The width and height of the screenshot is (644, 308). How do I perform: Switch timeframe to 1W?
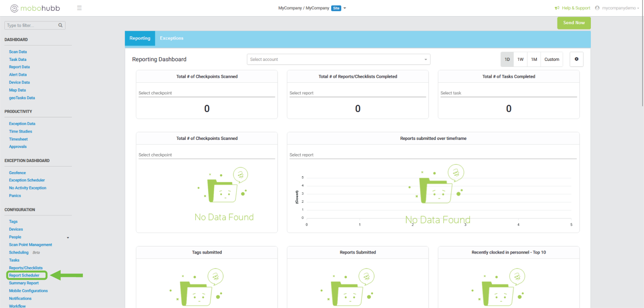click(520, 59)
